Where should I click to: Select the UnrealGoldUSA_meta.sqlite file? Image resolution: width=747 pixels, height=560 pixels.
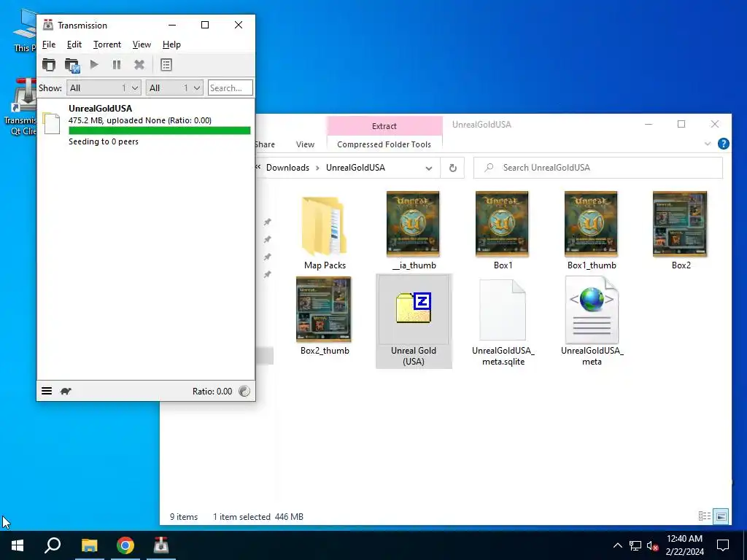pyautogui.click(x=503, y=322)
